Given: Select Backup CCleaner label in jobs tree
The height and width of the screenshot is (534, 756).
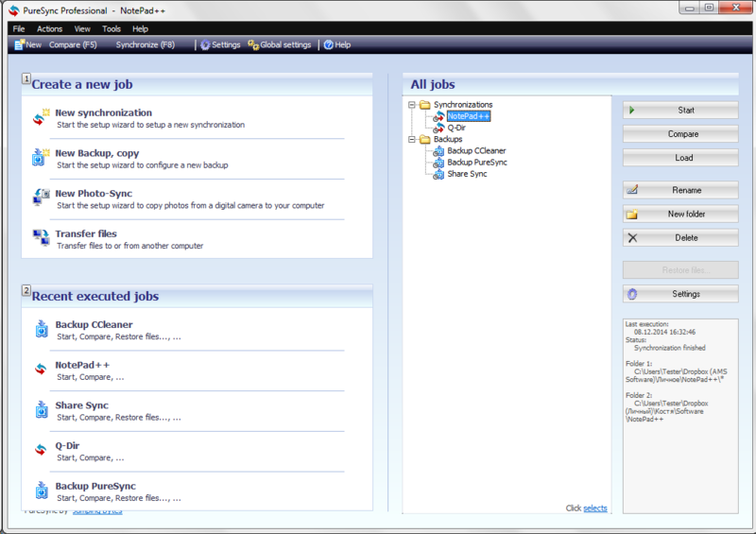Looking at the screenshot, I should (477, 151).
